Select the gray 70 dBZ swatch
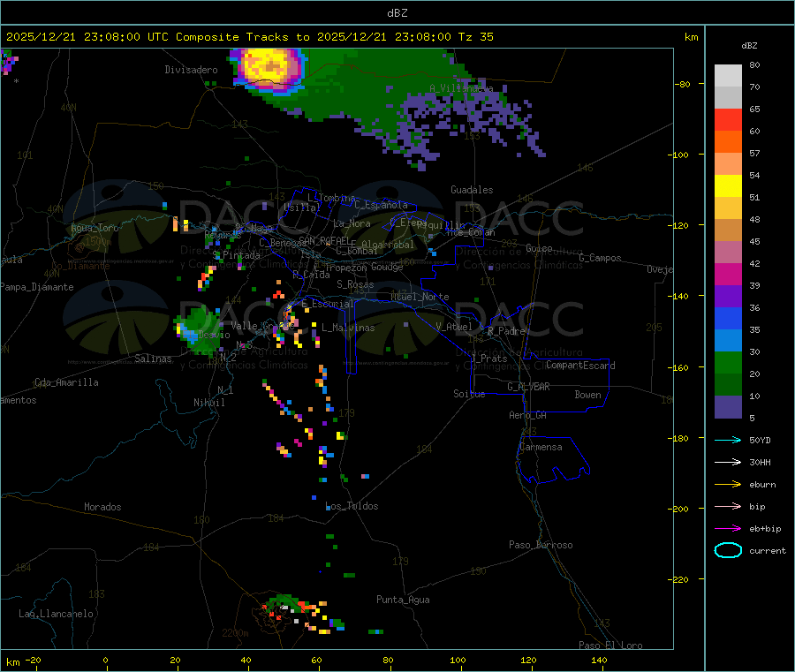This screenshot has height=672, width=795. click(728, 98)
